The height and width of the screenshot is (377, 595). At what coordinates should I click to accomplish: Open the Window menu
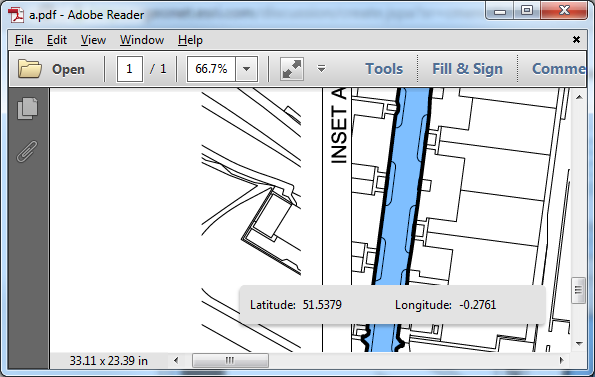142,40
